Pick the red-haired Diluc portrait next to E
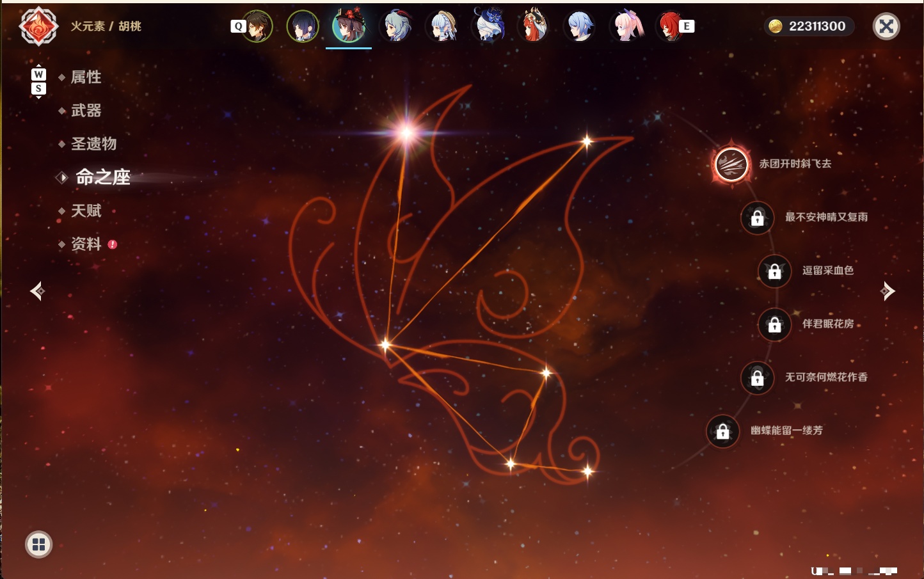This screenshot has width=924, height=579. (x=669, y=26)
